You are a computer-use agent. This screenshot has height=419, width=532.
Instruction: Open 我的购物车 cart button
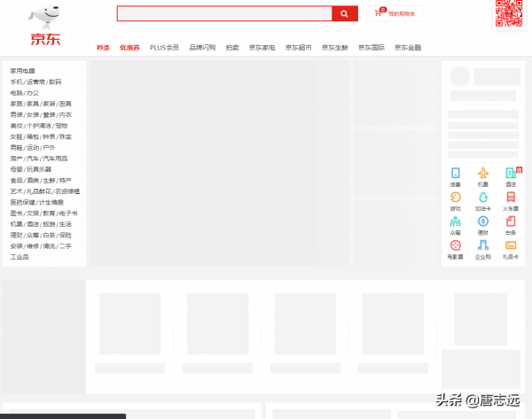(x=395, y=13)
